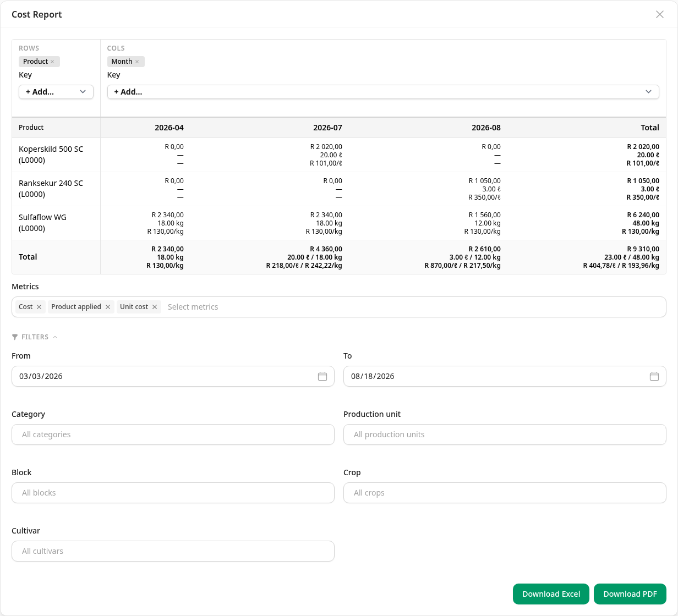Click the Product column header

pos(31,128)
